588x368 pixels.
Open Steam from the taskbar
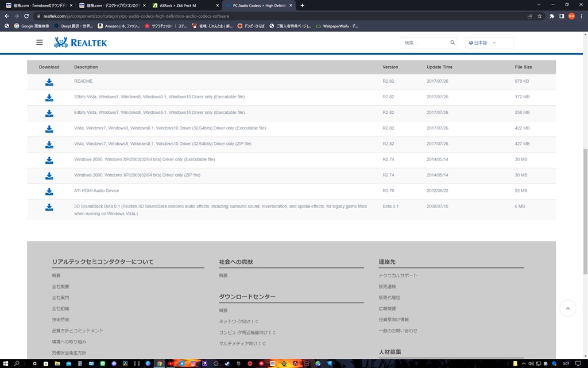[x=227, y=363]
